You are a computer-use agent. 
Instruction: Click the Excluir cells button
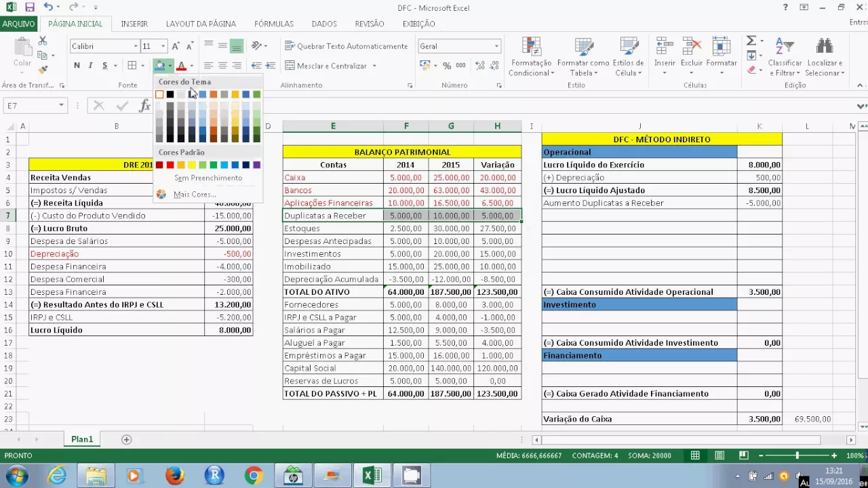pyautogui.click(x=692, y=56)
